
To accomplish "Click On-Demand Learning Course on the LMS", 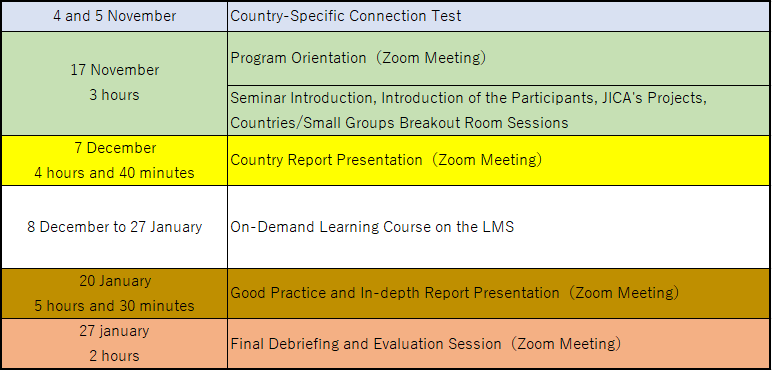I will (372, 227).
